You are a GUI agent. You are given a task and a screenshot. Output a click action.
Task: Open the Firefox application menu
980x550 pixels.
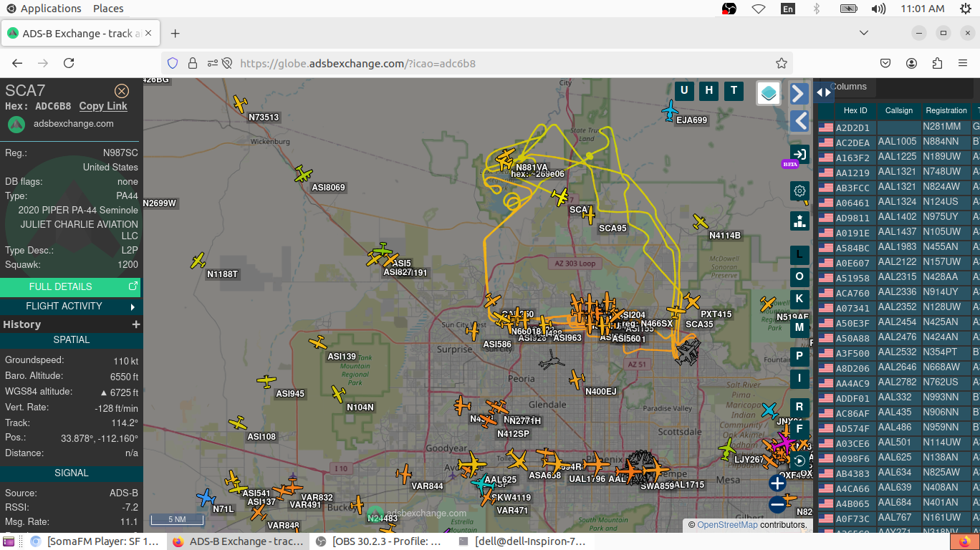pos(963,63)
